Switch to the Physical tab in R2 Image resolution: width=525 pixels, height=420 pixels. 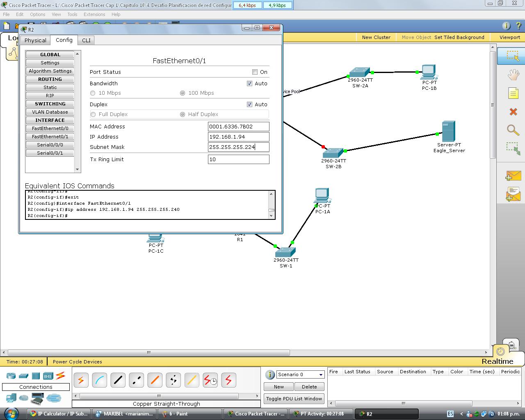[x=35, y=40]
